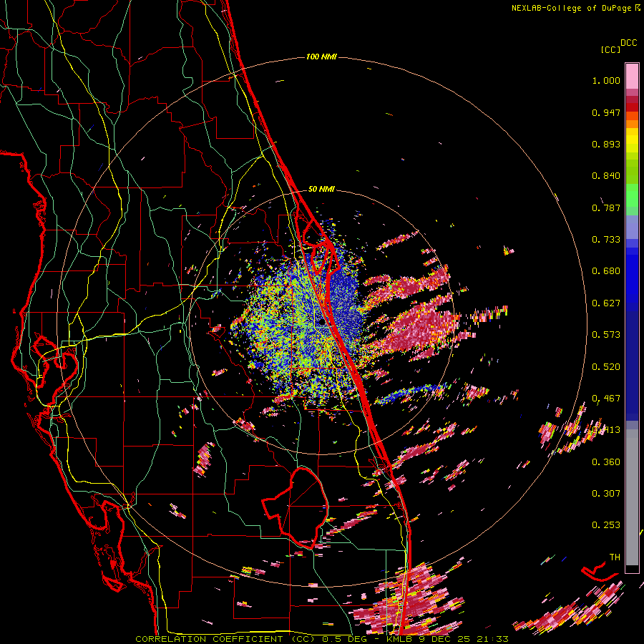Viewport: 644px width, 644px height.
Task: Select the 0.947 legend value
Action: coord(606,112)
